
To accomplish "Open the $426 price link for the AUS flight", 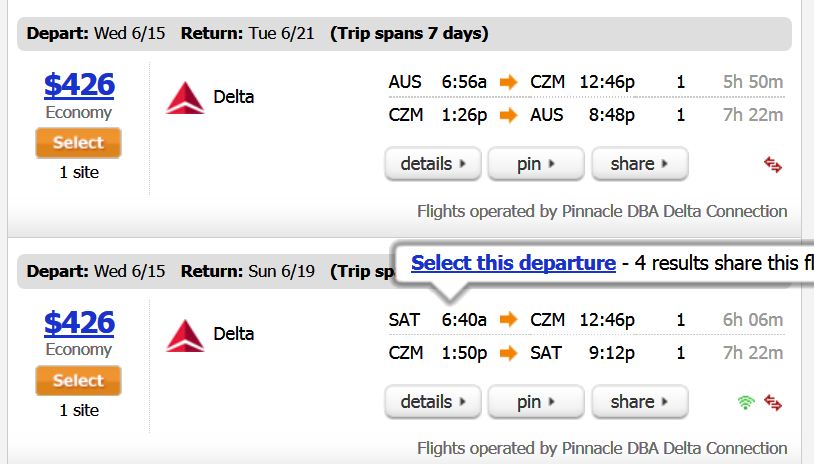I will tap(79, 85).
